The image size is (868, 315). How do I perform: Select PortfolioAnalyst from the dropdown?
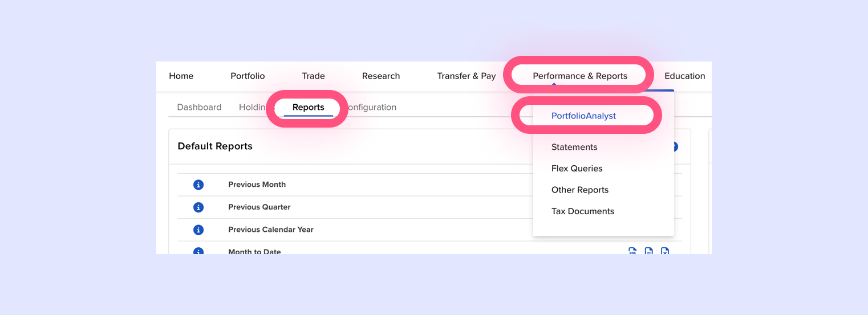click(583, 116)
